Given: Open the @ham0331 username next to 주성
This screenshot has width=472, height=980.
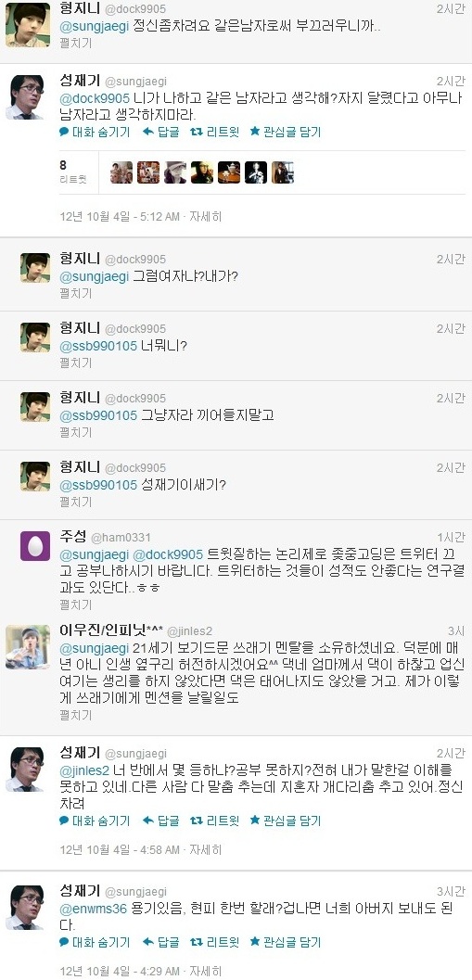Looking at the screenshot, I should pyautogui.click(x=121, y=538).
